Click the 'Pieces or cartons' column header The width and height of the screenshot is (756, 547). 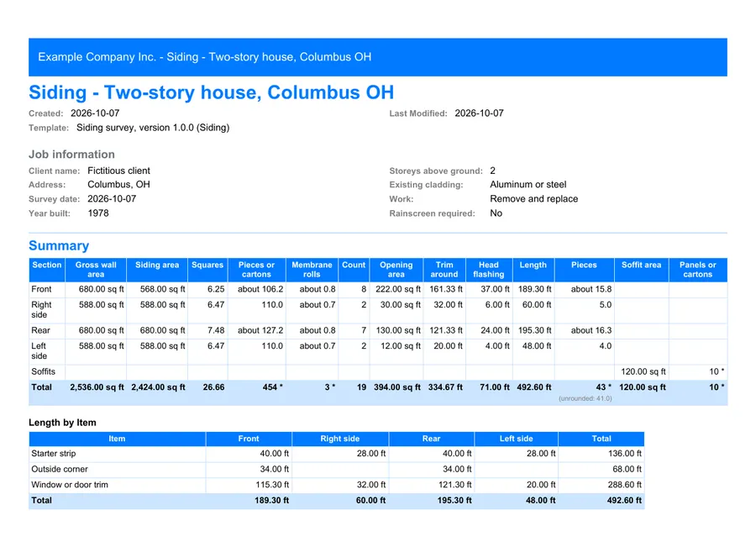[256, 270]
